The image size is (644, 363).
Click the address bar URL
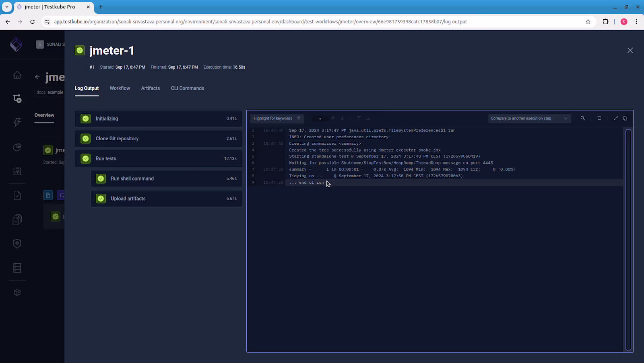click(x=260, y=22)
